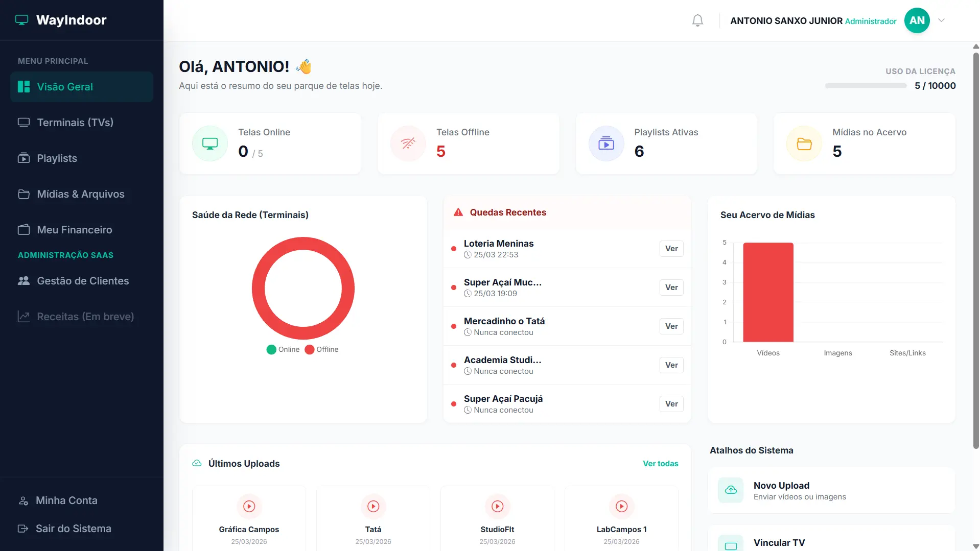Screen dimensions: 980x551
Task: Click the Mídias no Acervo folder icon
Action: (804, 143)
